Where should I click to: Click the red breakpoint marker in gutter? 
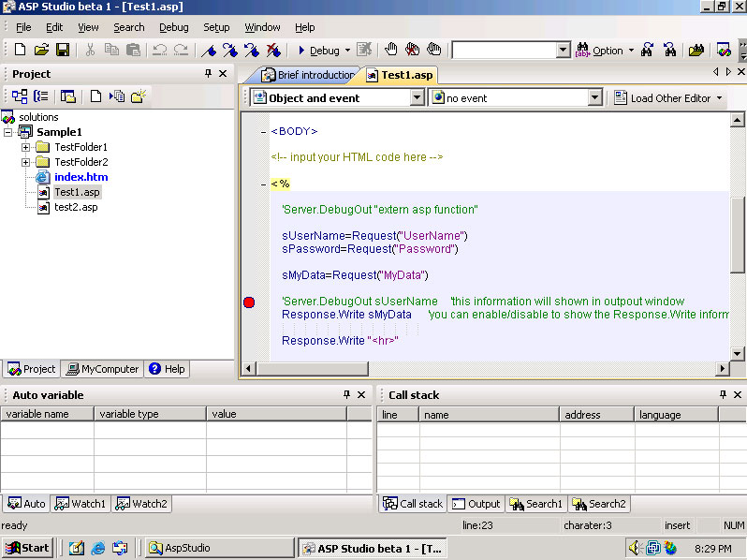(x=249, y=302)
